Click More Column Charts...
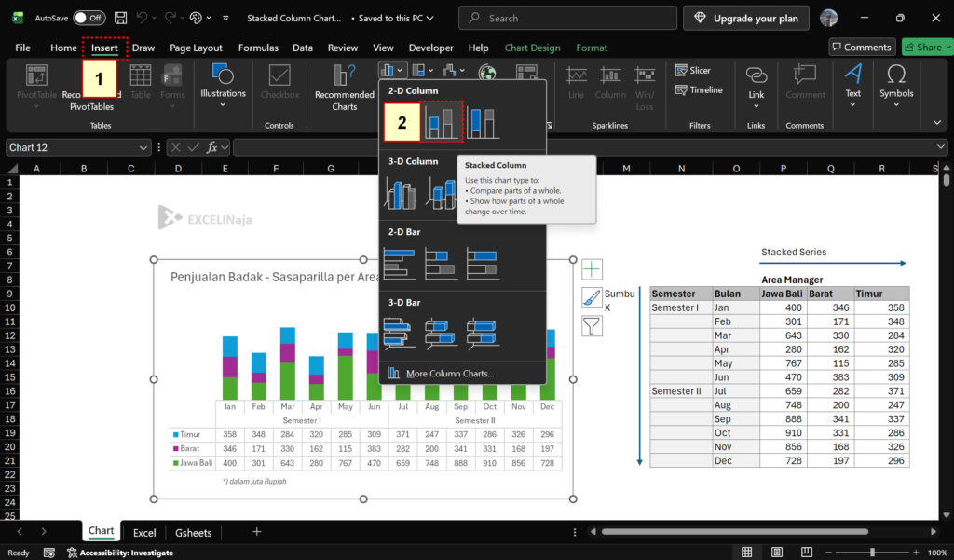The height and width of the screenshot is (560, 954). pyautogui.click(x=450, y=373)
